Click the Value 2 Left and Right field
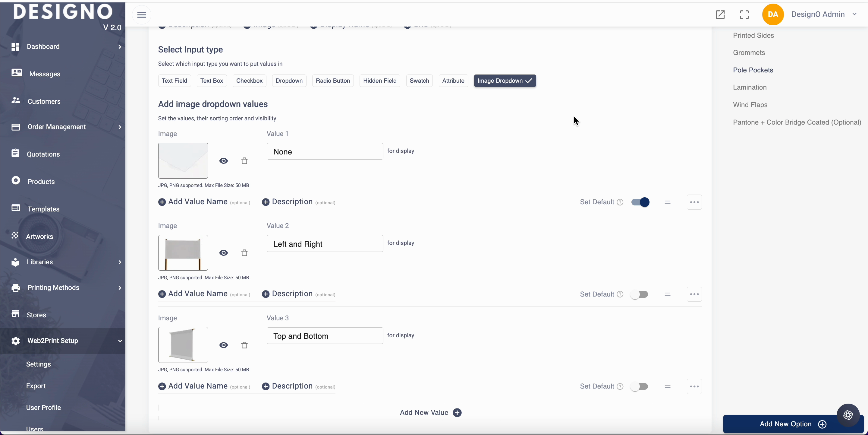Viewport: 868px width, 435px height. (325, 244)
